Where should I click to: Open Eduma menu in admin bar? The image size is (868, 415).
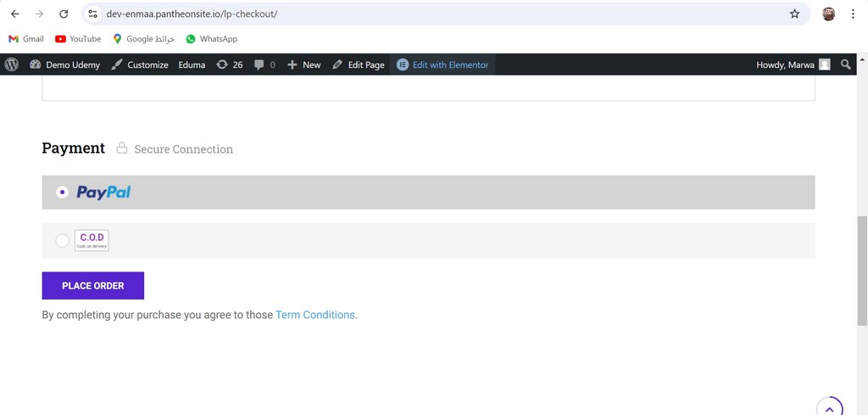[x=192, y=64]
